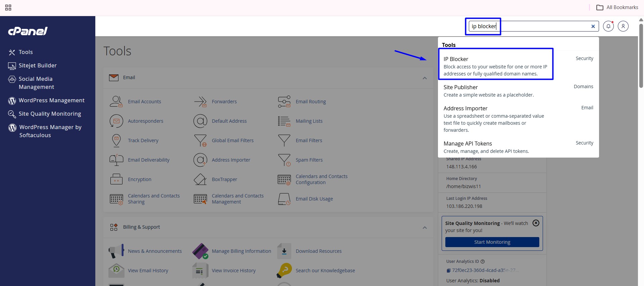Select Site Publisher search result
The height and width of the screenshot is (286, 644).
[x=518, y=91]
